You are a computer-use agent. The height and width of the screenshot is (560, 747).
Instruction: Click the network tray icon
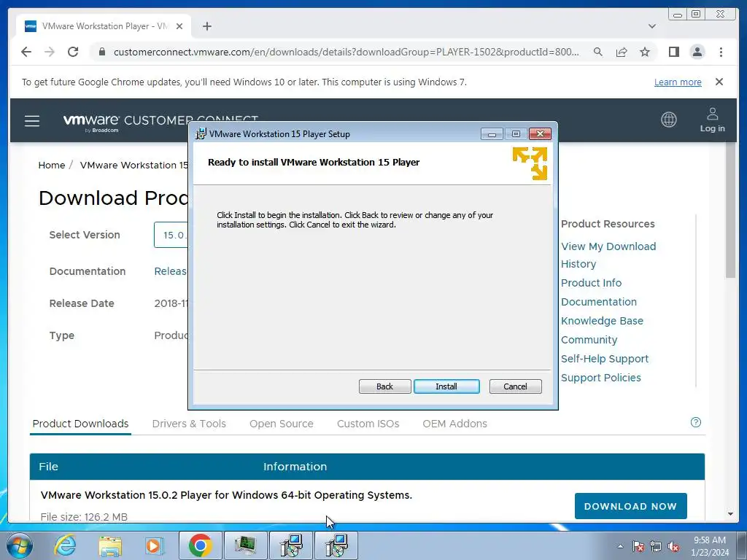coord(656,546)
